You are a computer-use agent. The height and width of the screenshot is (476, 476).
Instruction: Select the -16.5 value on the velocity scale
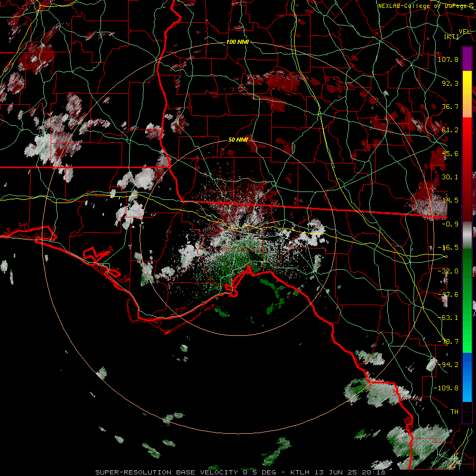point(448,248)
